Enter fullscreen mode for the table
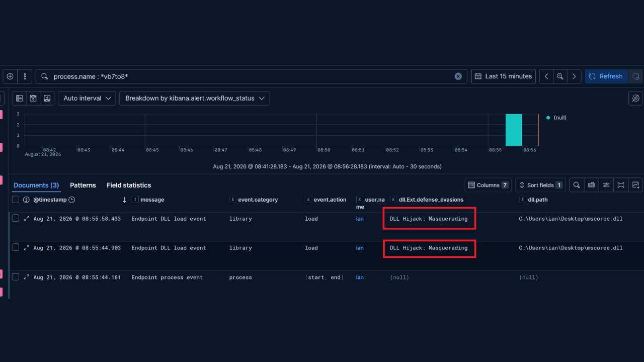Viewport: 644px width, 362px height. point(621,185)
